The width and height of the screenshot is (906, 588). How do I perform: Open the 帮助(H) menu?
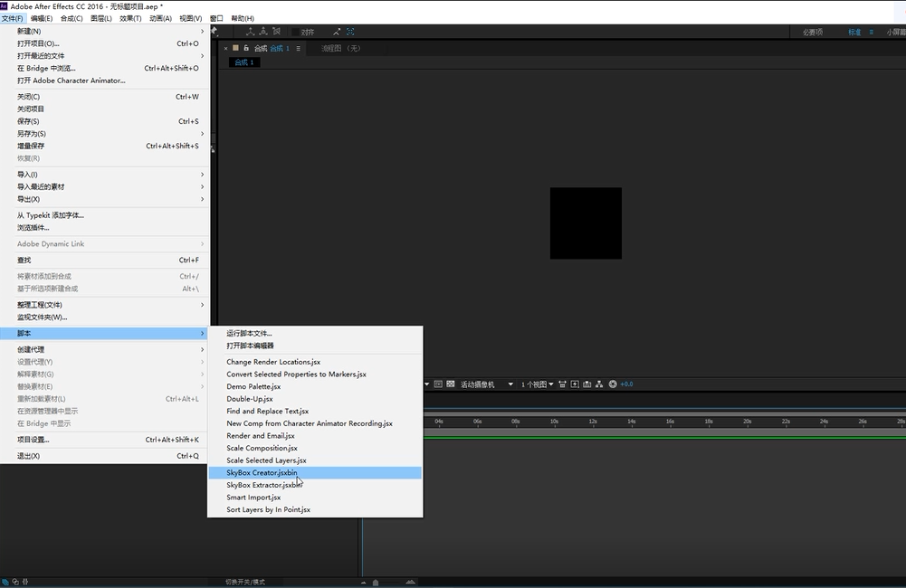click(x=243, y=18)
